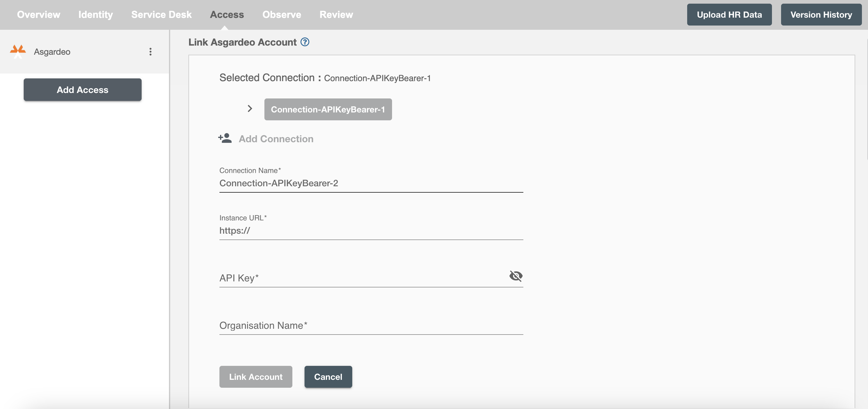This screenshot has height=409, width=868.
Task: Click the Cancel button
Action: [328, 376]
